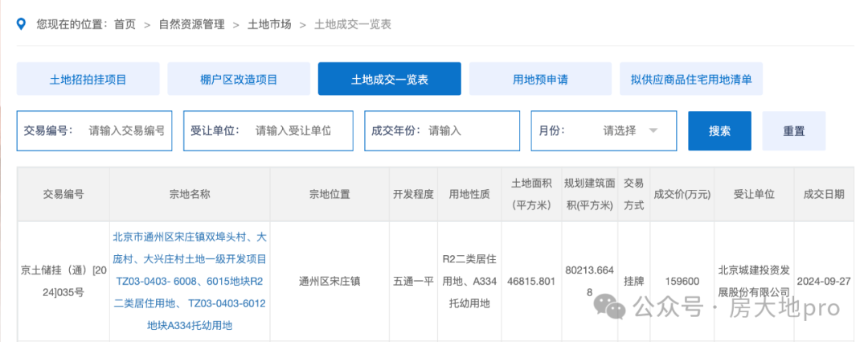Click the 五通一平 cell
The image size is (868, 342).
tap(413, 282)
